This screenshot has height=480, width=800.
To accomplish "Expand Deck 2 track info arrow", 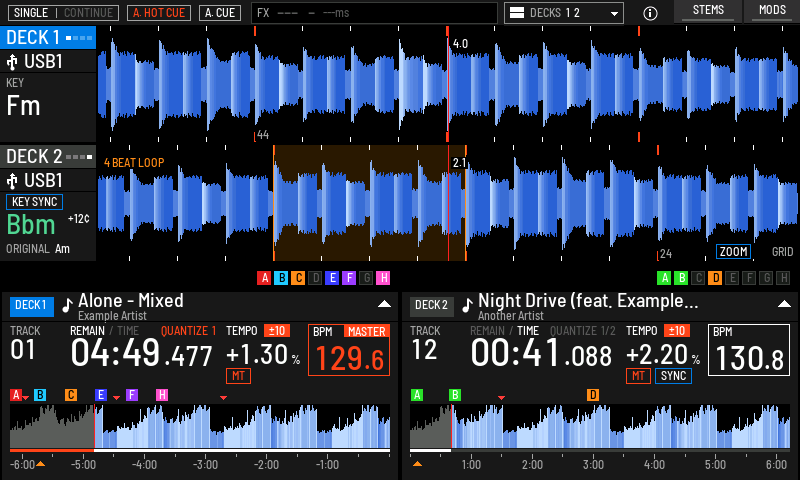I will [x=784, y=304].
